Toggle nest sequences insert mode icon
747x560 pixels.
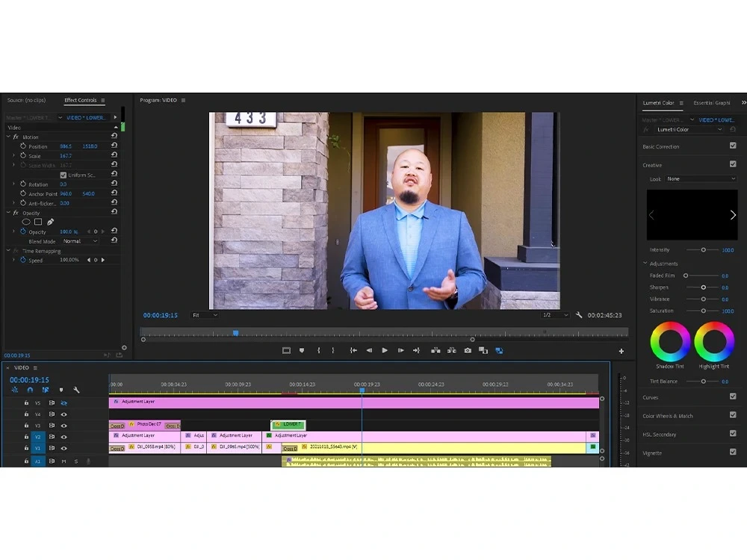(x=15, y=390)
